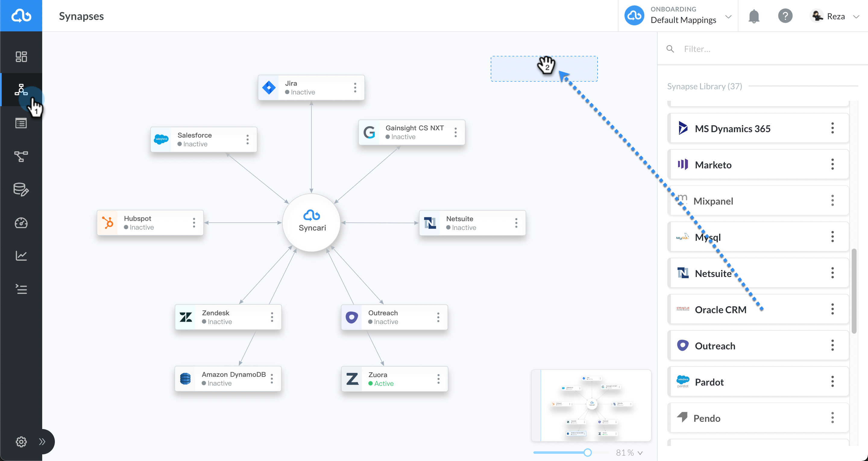
Task: Open Oracle CRM library options menu
Action: click(x=832, y=309)
